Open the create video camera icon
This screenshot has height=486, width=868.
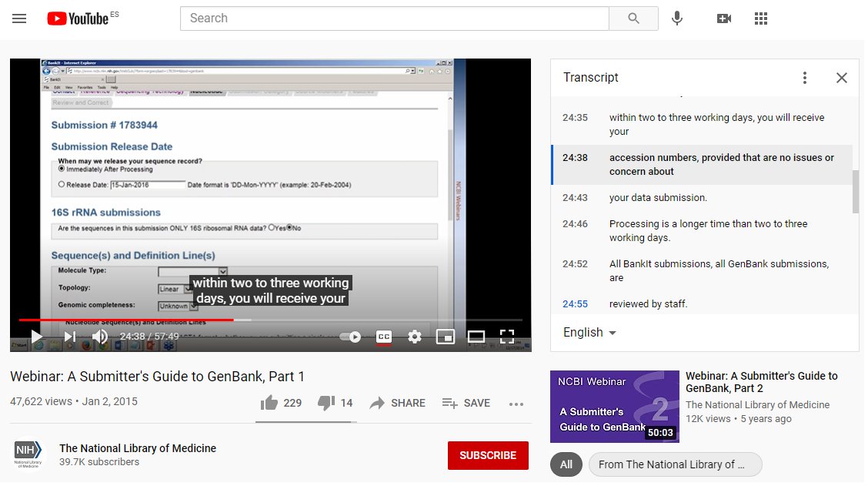(723, 18)
